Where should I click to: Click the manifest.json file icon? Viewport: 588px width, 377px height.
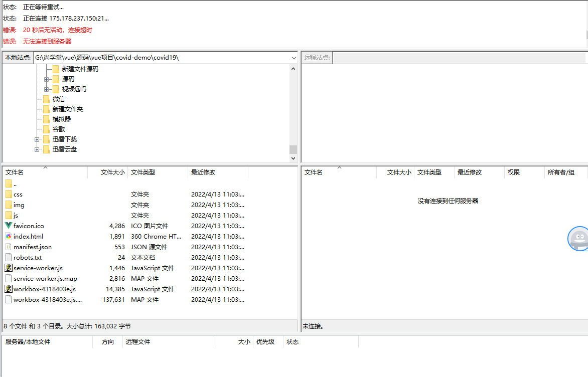tap(8, 247)
